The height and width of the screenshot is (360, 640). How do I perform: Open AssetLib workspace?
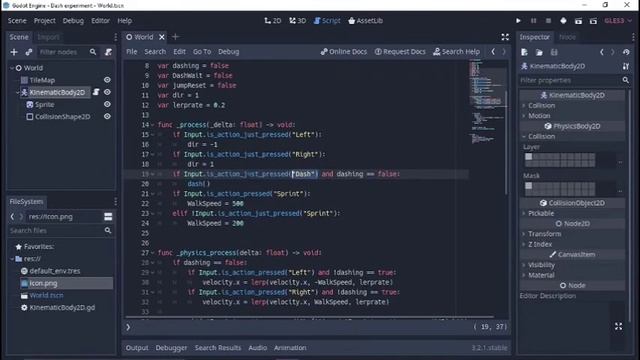pos(365,20)
